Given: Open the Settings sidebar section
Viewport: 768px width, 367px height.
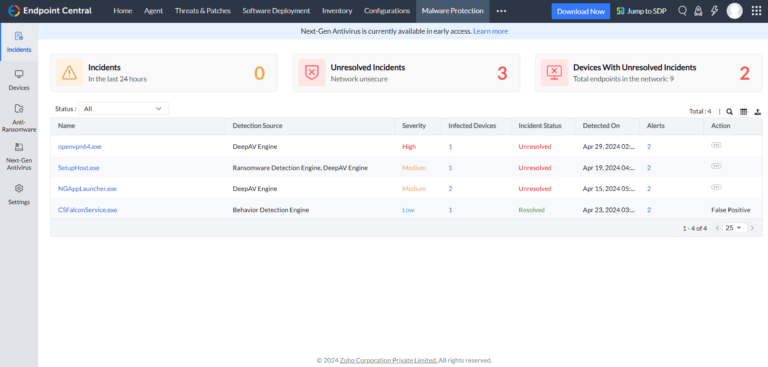Looking at the screenshot, I should click(19, 195).
